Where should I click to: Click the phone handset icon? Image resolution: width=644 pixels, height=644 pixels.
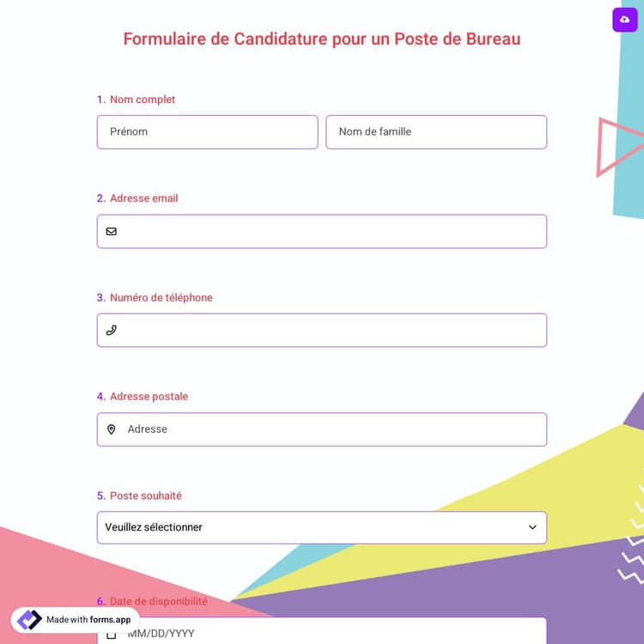tap(112, 330)
